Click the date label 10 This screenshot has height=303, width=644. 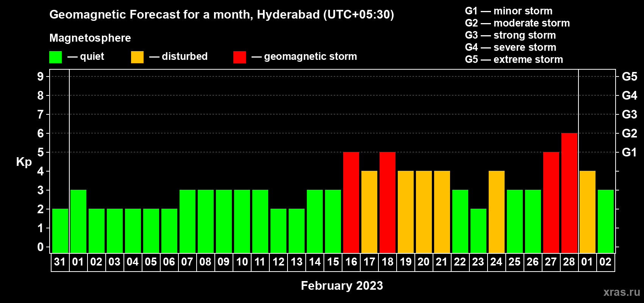tap(242, 262)
